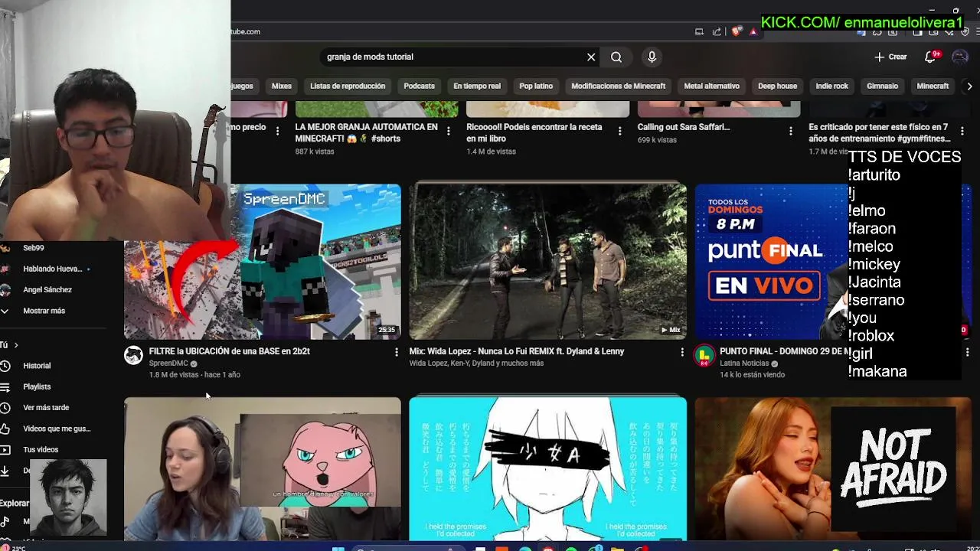Open 'PUNTO FINAL - DOMINGO 29' video title
Viewport: 980px width, 551px height.
click(785, 351)
